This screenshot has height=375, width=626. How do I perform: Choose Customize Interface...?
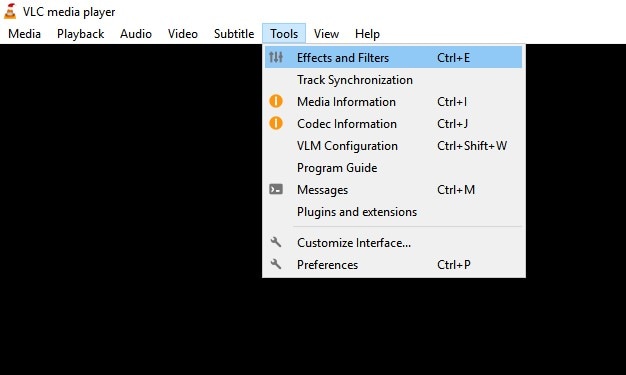393,242
